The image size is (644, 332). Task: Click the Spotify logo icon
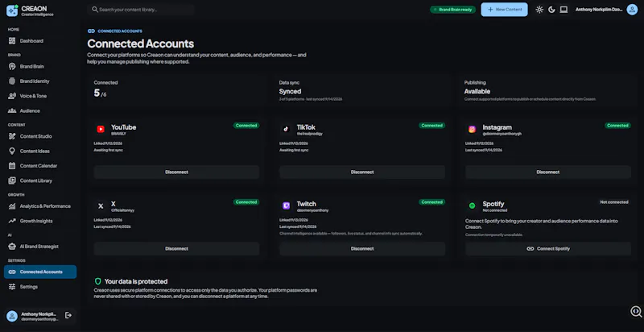click(x=472, y=205)
